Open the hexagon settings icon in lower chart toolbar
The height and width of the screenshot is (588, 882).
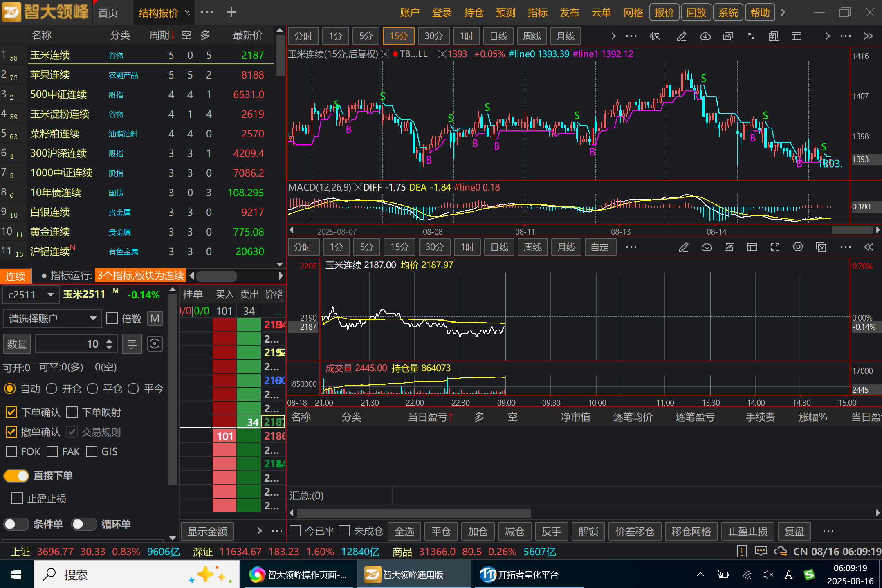pos(798,247)
